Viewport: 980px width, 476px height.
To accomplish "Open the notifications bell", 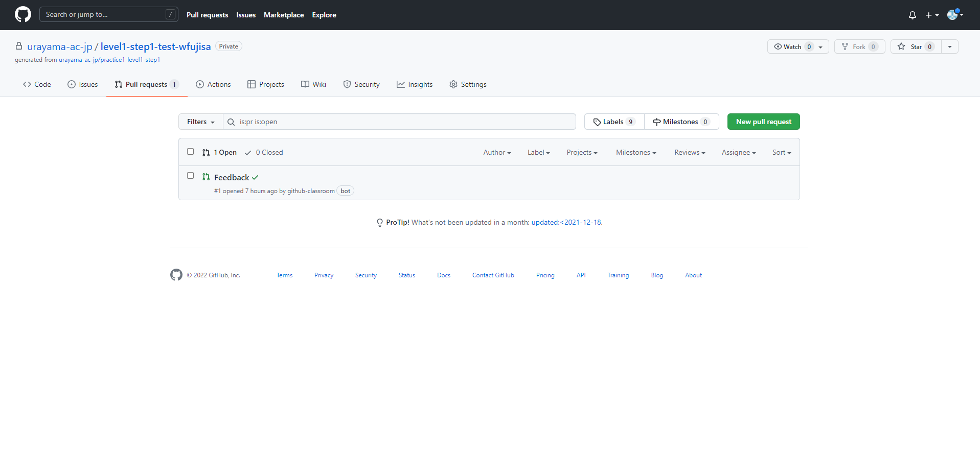I will 912,15.
